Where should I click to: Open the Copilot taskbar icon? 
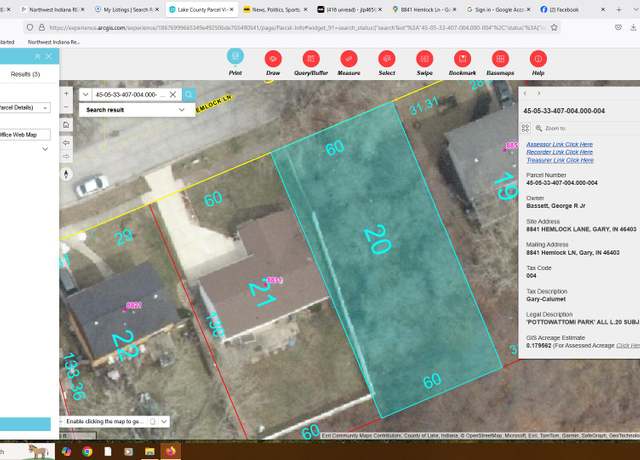[66, 451]
